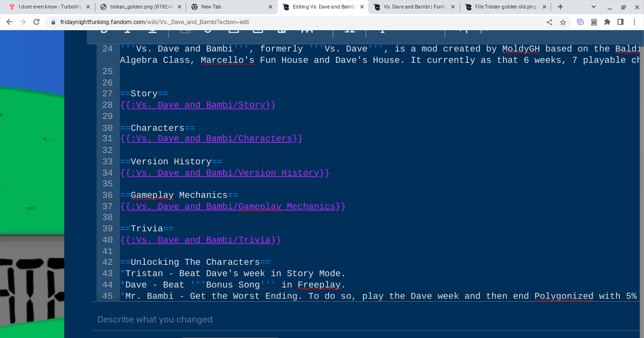Switch to the tristan_golden.png tab
The height and width of the screenshot is (338, 644).
(x=140, y=7)
